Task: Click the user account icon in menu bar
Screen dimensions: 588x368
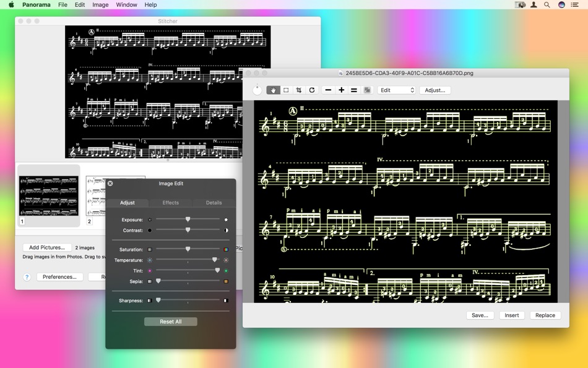Action: pyautogui.click(x=534, y=4)
